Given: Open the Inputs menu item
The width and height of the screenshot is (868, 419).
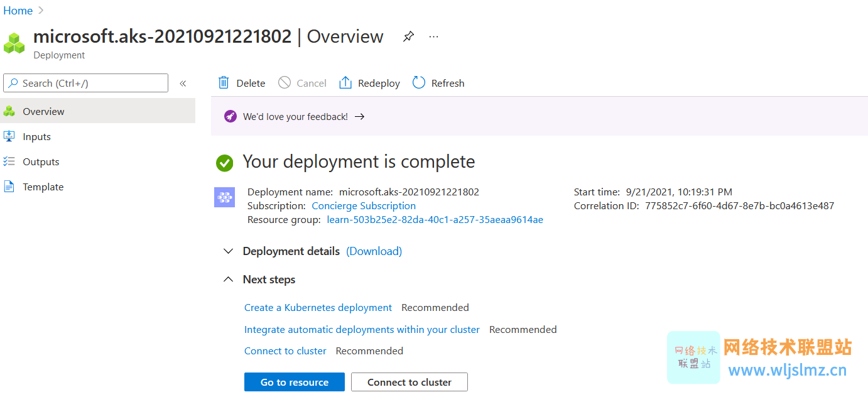Looking at the screenshot, I should click(x=97, y=136).
